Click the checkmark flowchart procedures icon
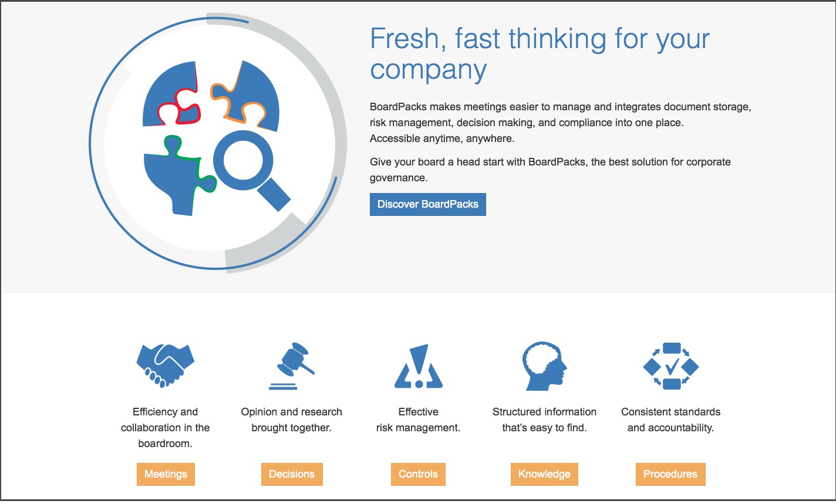This screenshot has width=836, height=504. pos(671,366)
